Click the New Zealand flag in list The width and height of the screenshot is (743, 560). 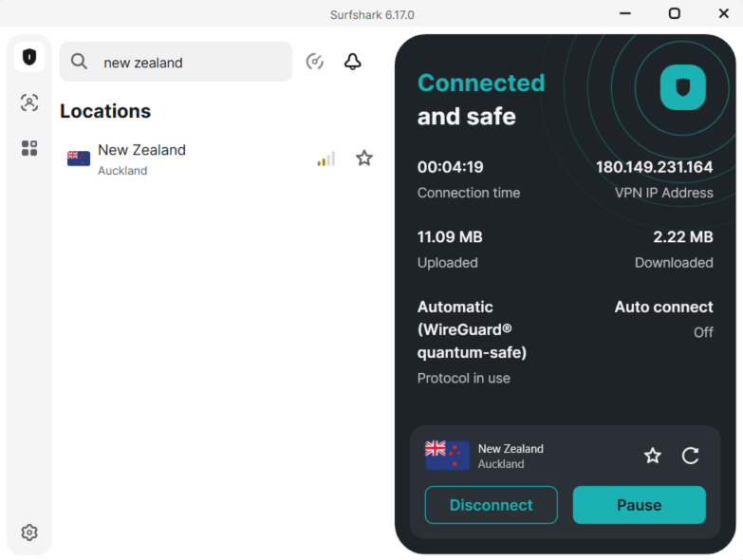(79, 159)
